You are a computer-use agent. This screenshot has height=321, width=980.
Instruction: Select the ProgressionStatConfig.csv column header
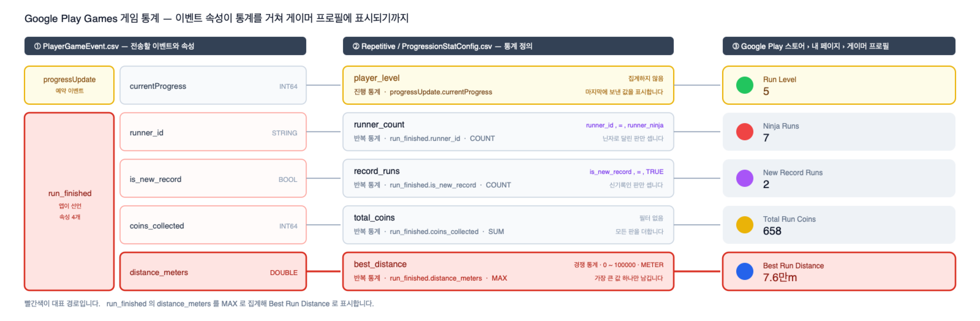[508, 46]
